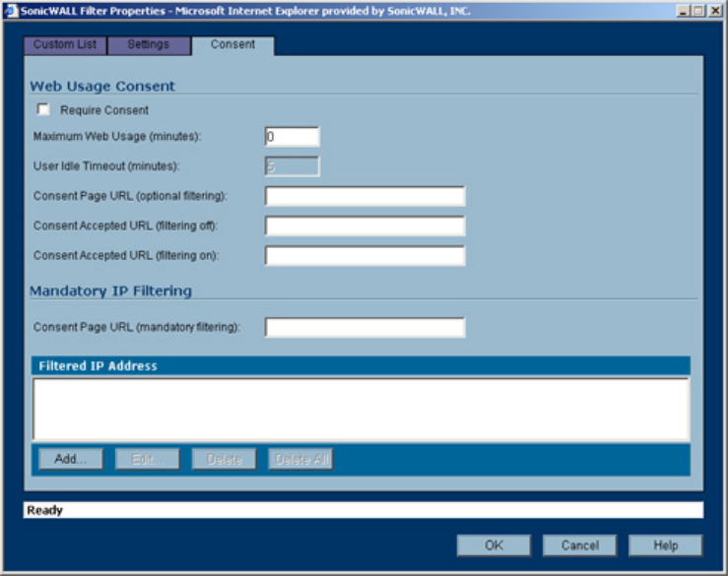Focus Consent Accepted URL filtering off field
Screen dimensions: 728x576
pos(364,226)
